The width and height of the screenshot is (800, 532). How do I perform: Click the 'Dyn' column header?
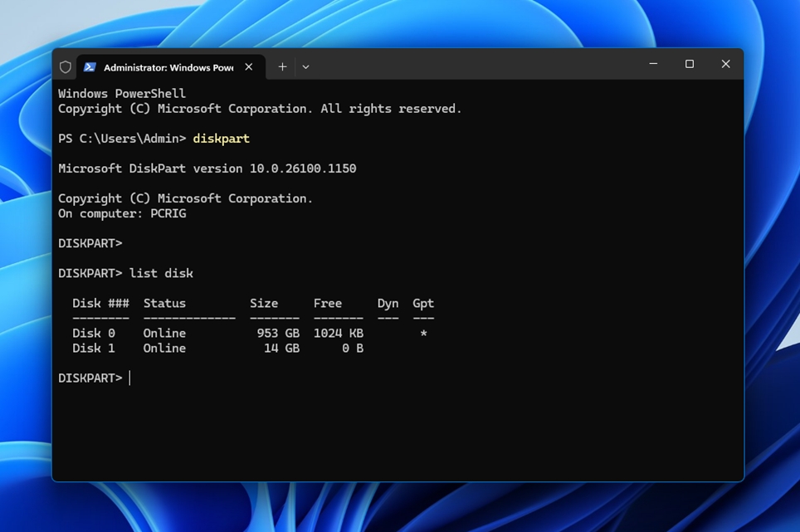click(388, 304)
